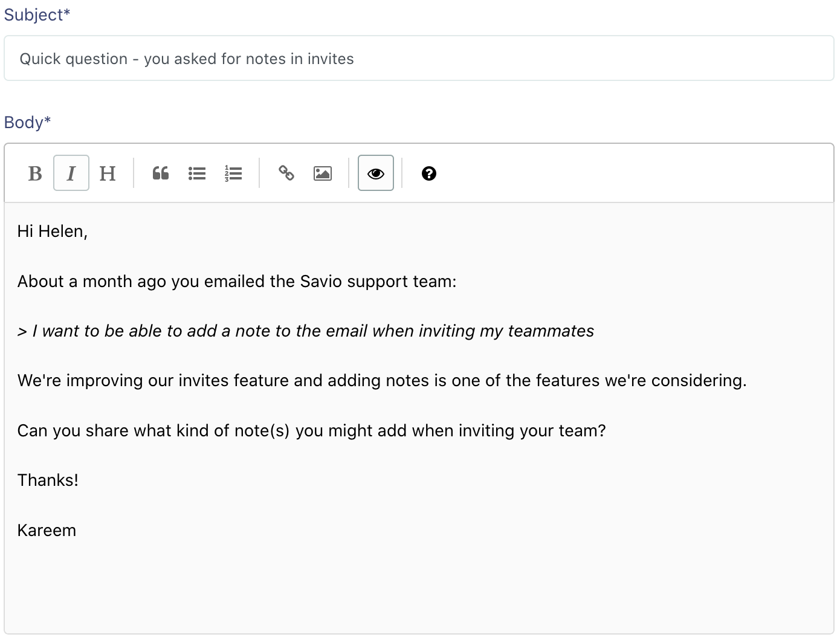The height and width of the screenshot is (643, 840).
Task: Insert an image using the picture icon
Action: pos(323,173)
